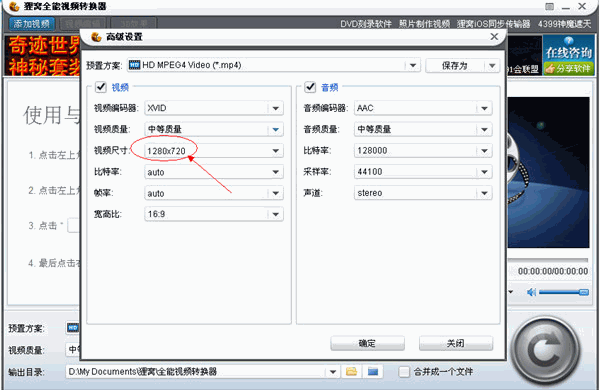Viewport: 600px width, 390px height.
Task: Click the volume speaker icon
Action: pyautogui.click(x=531, y=292)
